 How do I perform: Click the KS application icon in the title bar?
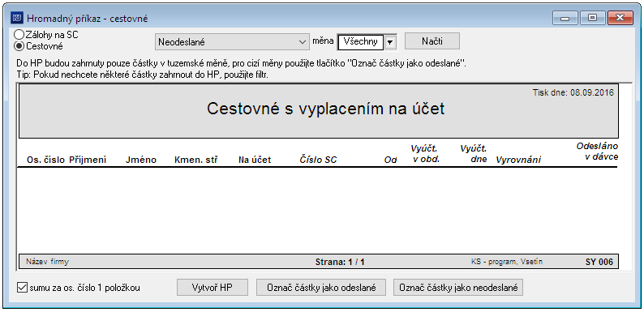tap(17, 18)
